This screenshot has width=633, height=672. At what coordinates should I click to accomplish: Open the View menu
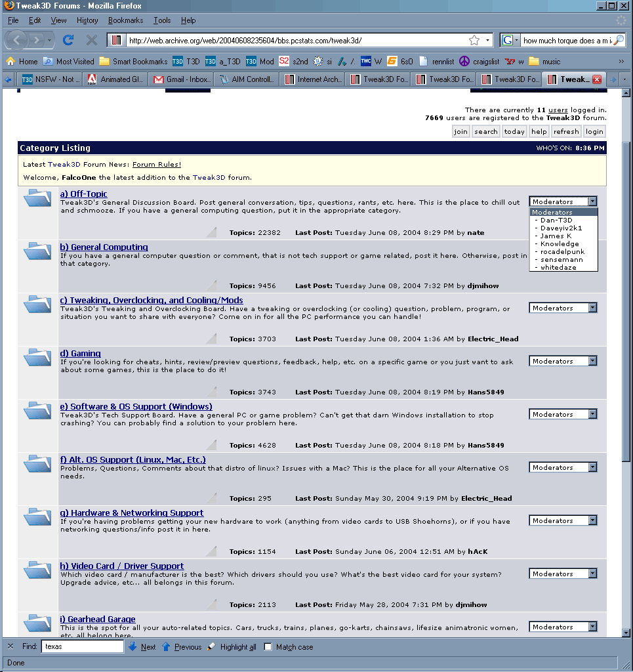coord(58,20)
